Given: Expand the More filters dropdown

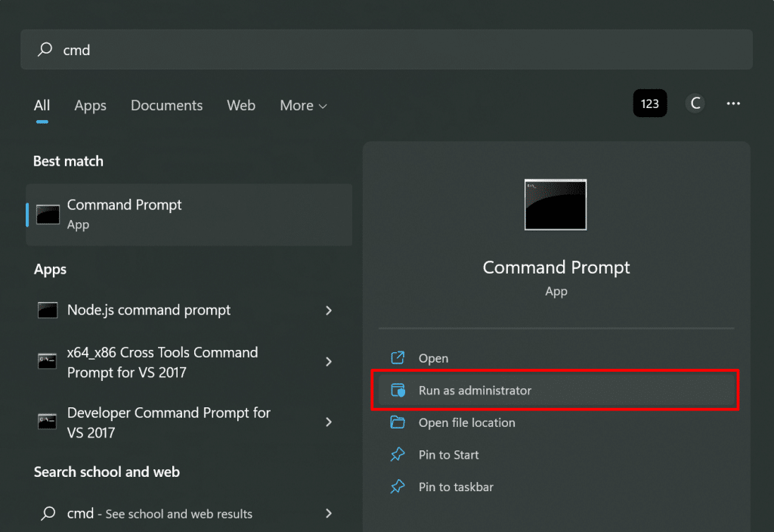Looking at the screenshot, I should click(303, 106).
